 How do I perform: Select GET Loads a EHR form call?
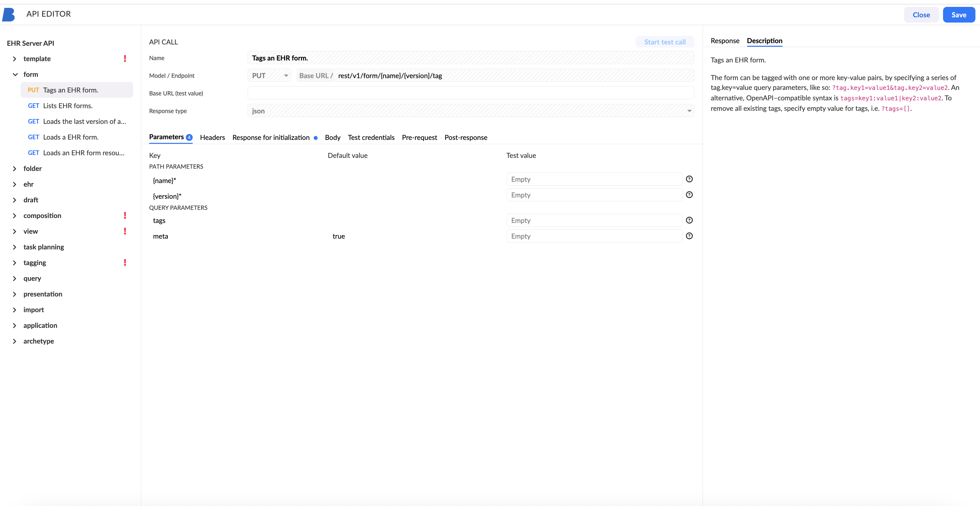pyautogui.click(x=77, y=137)
